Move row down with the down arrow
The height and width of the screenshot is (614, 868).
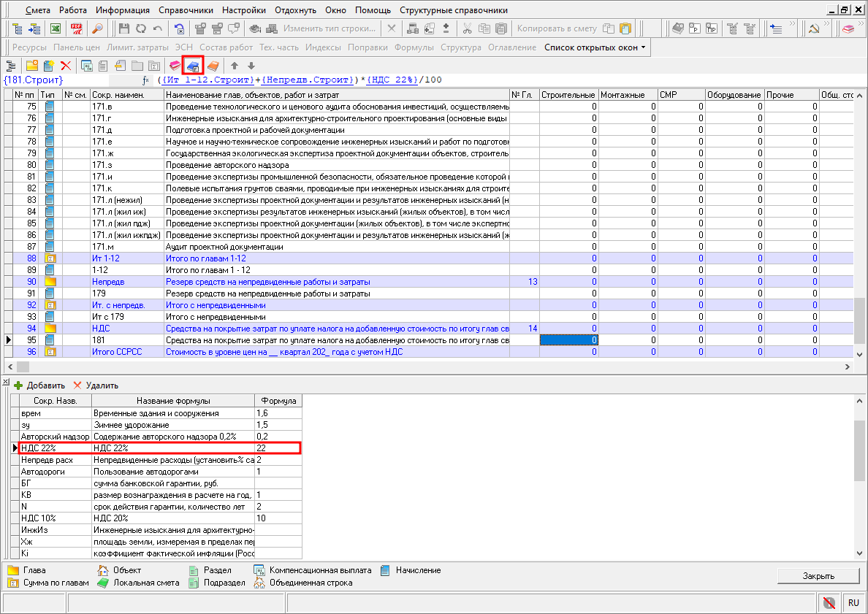(251, 66)
